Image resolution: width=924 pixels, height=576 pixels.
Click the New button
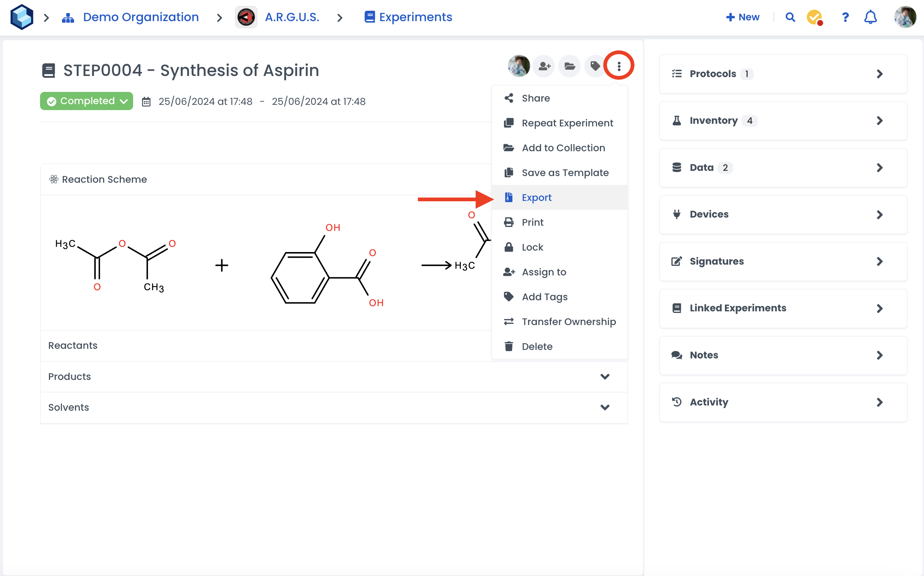click(743, 17)
